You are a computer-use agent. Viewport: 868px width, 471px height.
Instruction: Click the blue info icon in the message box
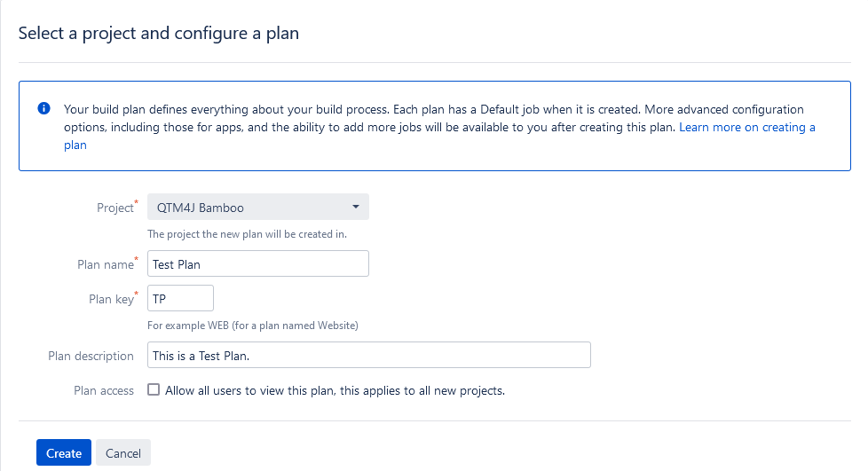click(43, 109)
